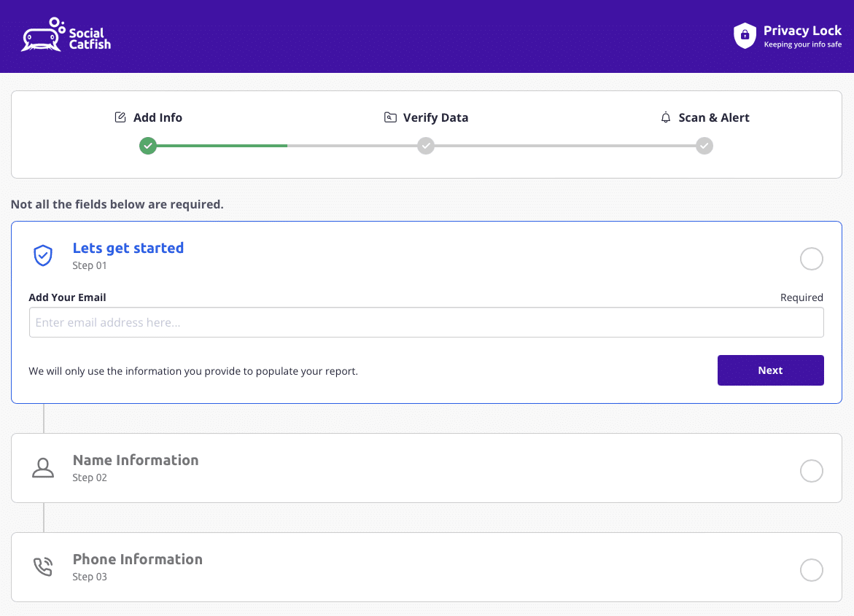The height and width of the screenshot is (616, 854).
Task: Click the green checkmark under Add Info
Action: point(148,145)
